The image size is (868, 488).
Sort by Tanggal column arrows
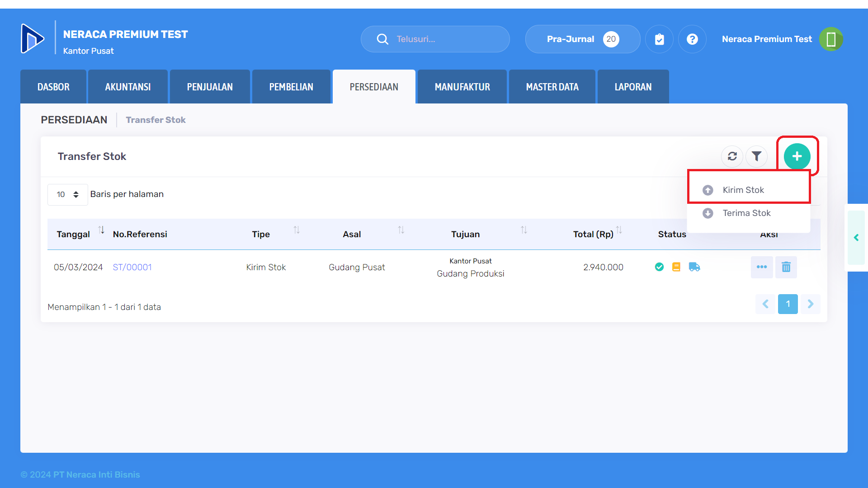point(102,230)
